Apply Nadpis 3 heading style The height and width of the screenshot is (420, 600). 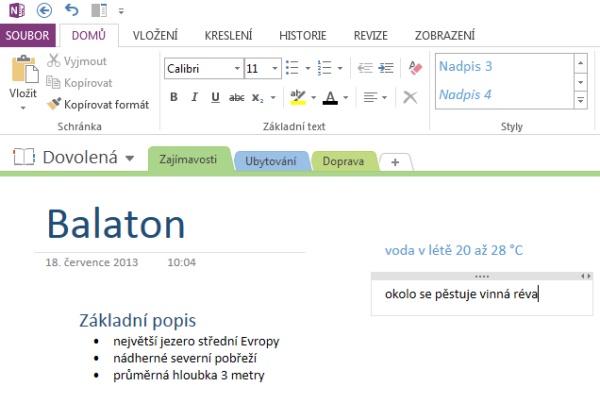465,66
